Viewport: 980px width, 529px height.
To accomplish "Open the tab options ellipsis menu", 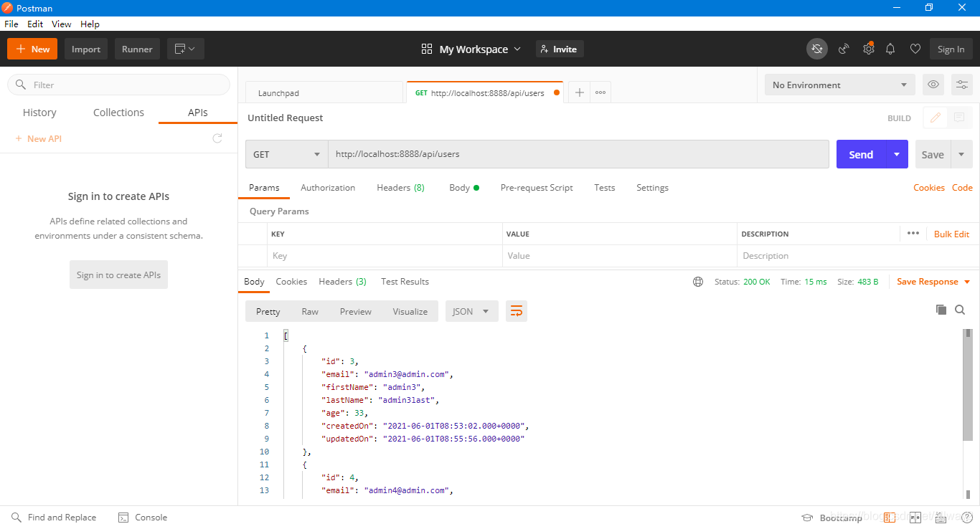I will [x=600, y=92].
